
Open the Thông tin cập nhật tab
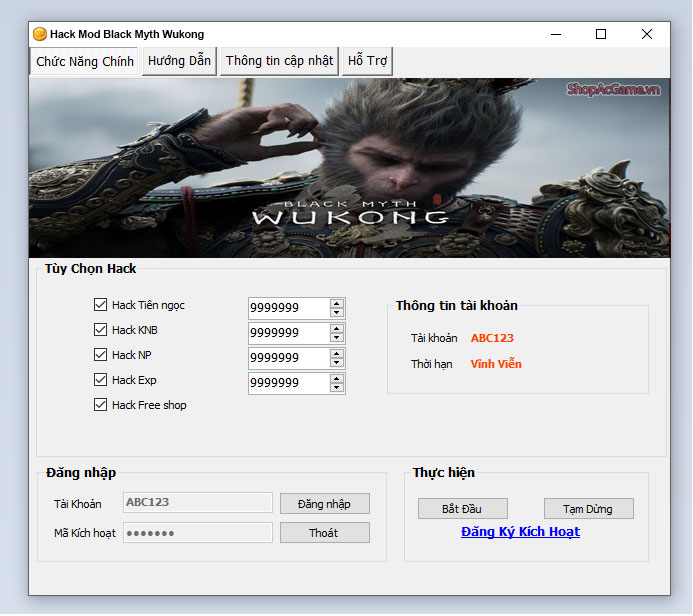tap(279, 61)
